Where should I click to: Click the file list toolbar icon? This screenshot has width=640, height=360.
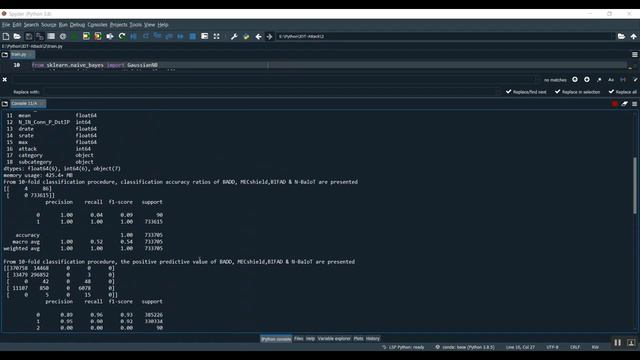(51, 36)
